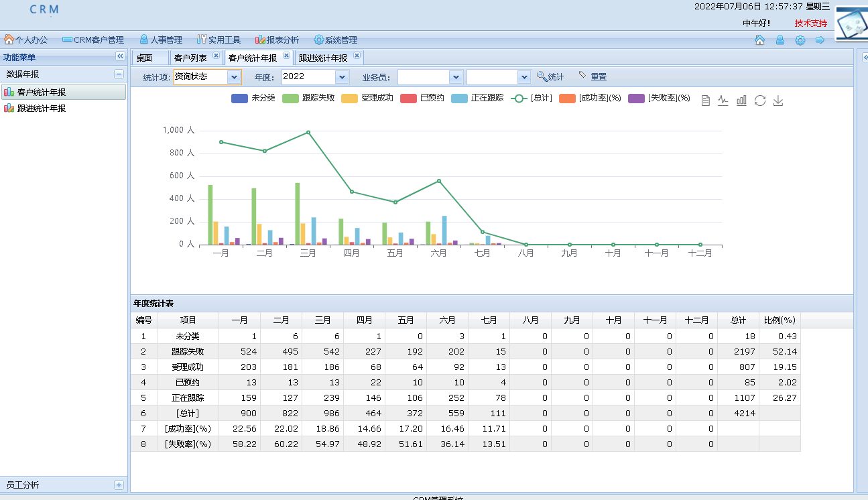Open the second 业务员 dropdown arrow
Screen dimensions: 868x500
point(524,77)
